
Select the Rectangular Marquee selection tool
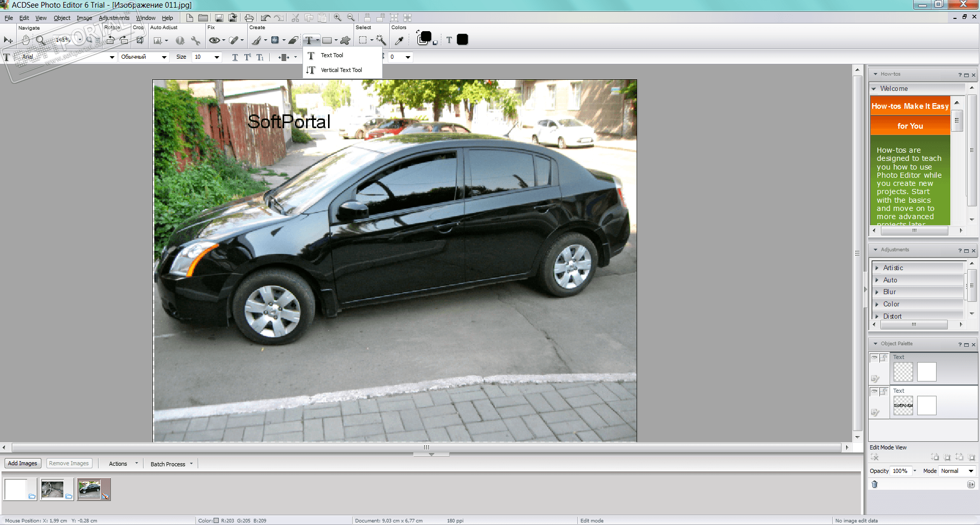[363, 40]
